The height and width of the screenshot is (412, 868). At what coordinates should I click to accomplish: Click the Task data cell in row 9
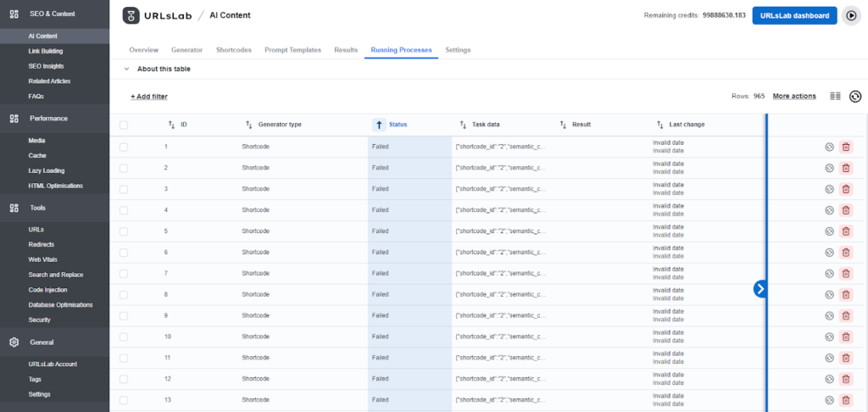tap(502, 315)
